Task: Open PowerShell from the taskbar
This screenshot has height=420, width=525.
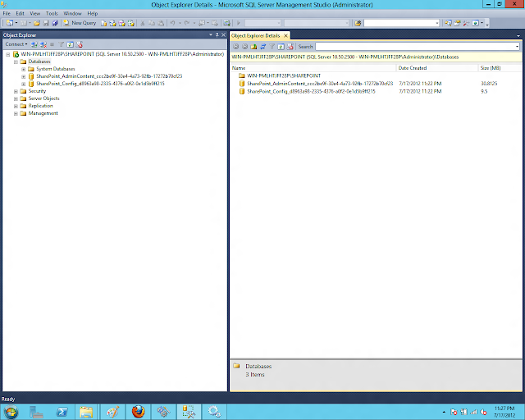Action: (x=62, y=412)
